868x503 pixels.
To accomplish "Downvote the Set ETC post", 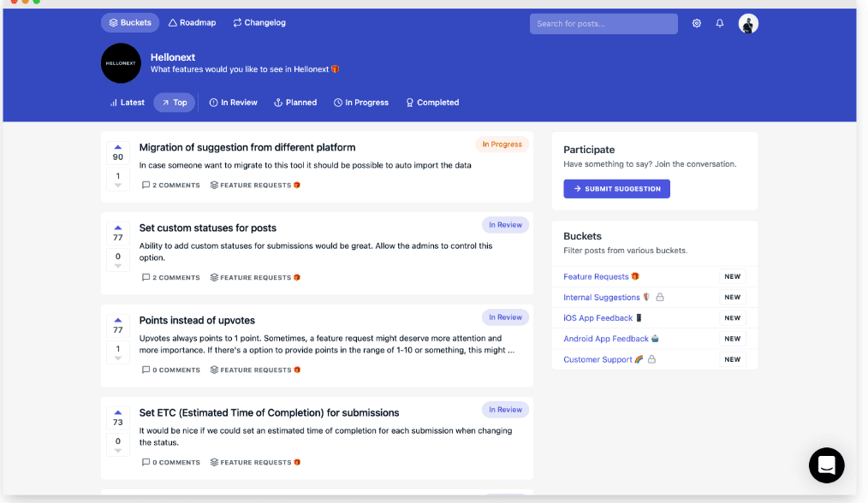I will 118,446.
